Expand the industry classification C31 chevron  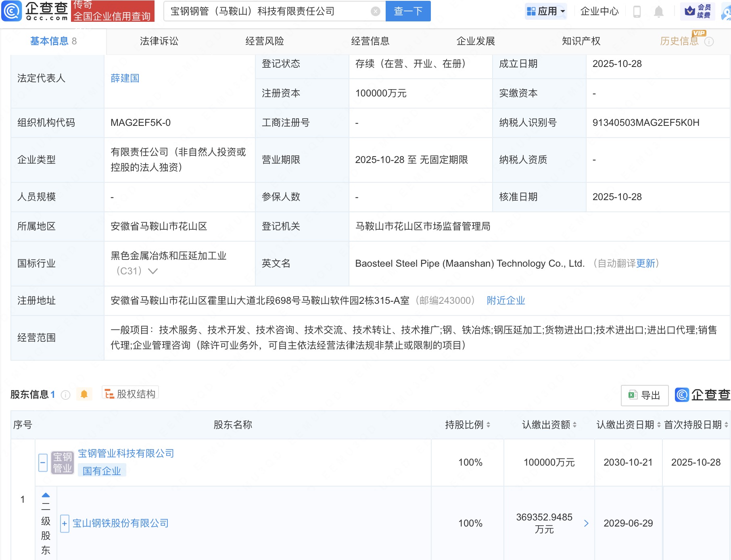coord(153,271)
